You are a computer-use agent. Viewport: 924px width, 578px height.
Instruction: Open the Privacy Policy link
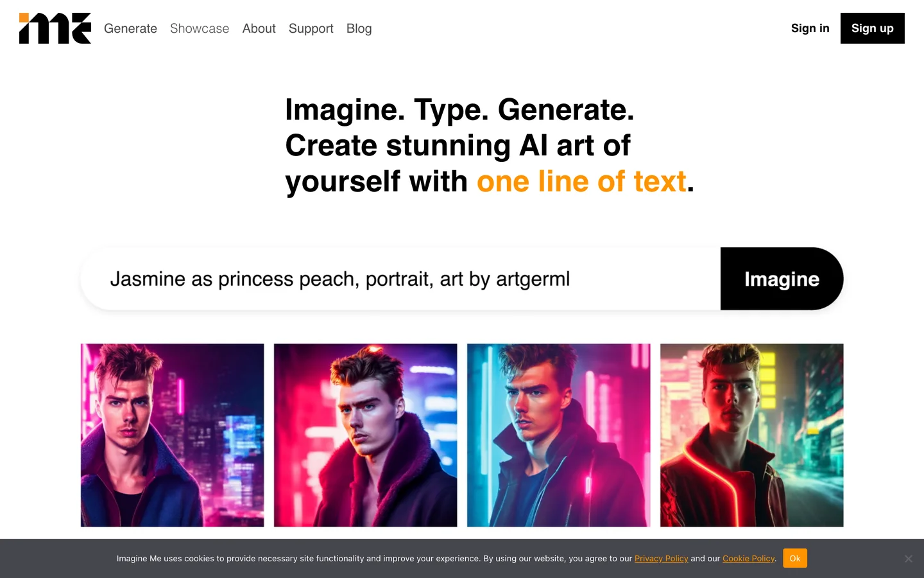pos(661,559)
